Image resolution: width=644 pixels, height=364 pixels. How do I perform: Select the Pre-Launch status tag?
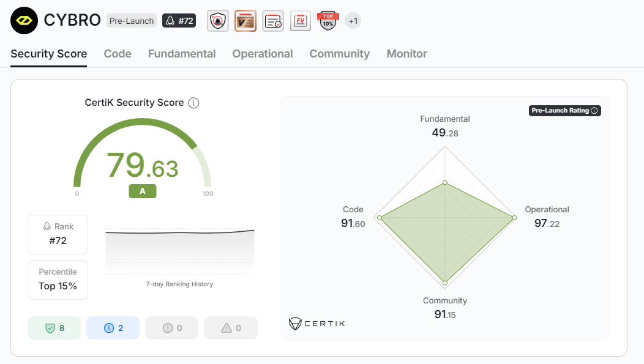(132, 21)
